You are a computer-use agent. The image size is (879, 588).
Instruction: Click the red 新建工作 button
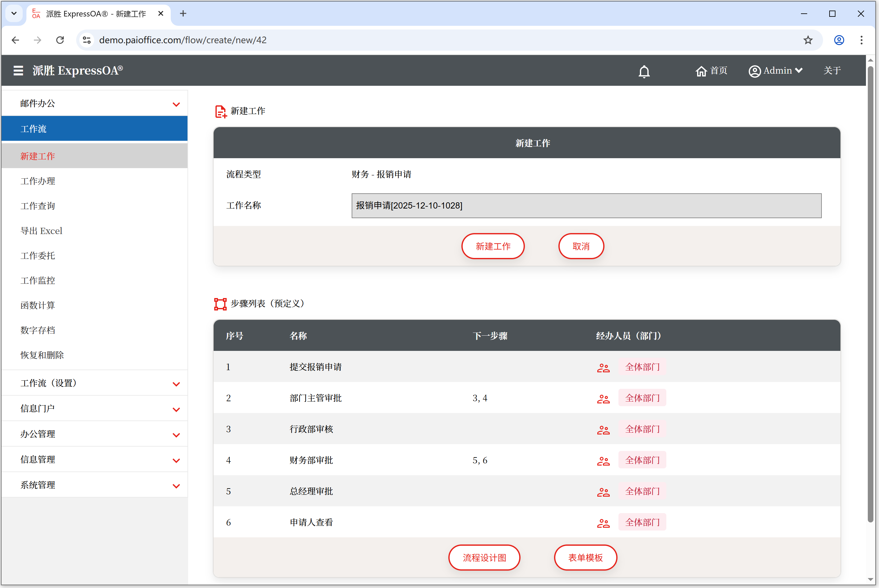(x=493, y=246)
